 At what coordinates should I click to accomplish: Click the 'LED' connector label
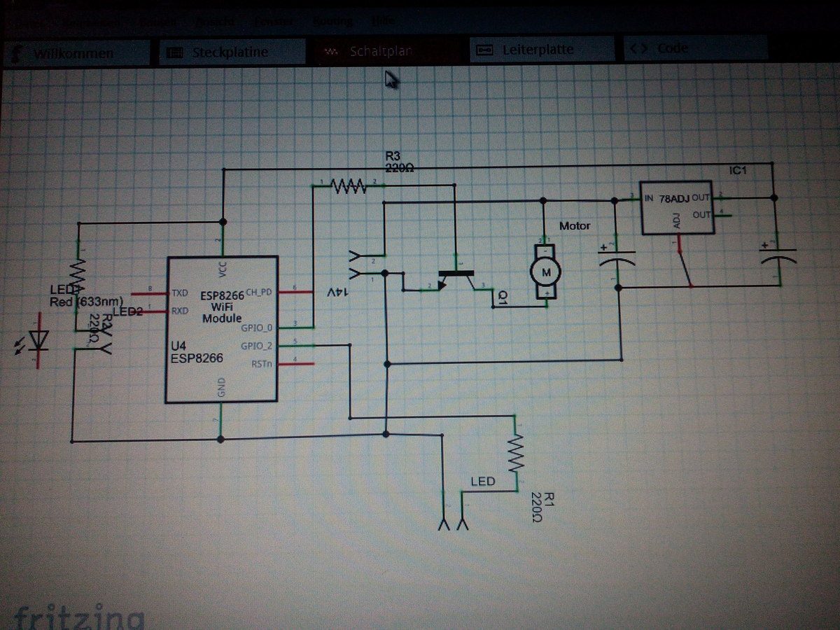(483, 482)
